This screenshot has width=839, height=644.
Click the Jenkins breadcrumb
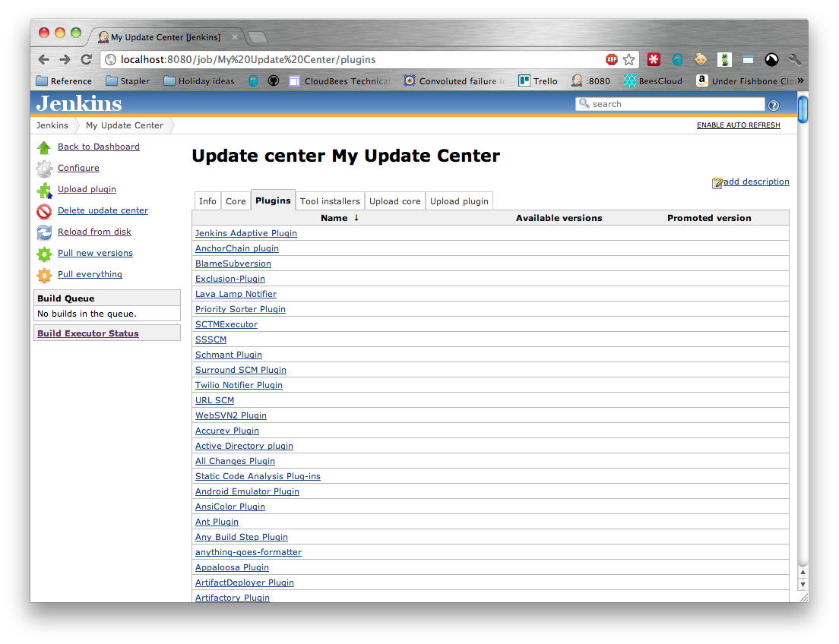click(x=52, y=125)
